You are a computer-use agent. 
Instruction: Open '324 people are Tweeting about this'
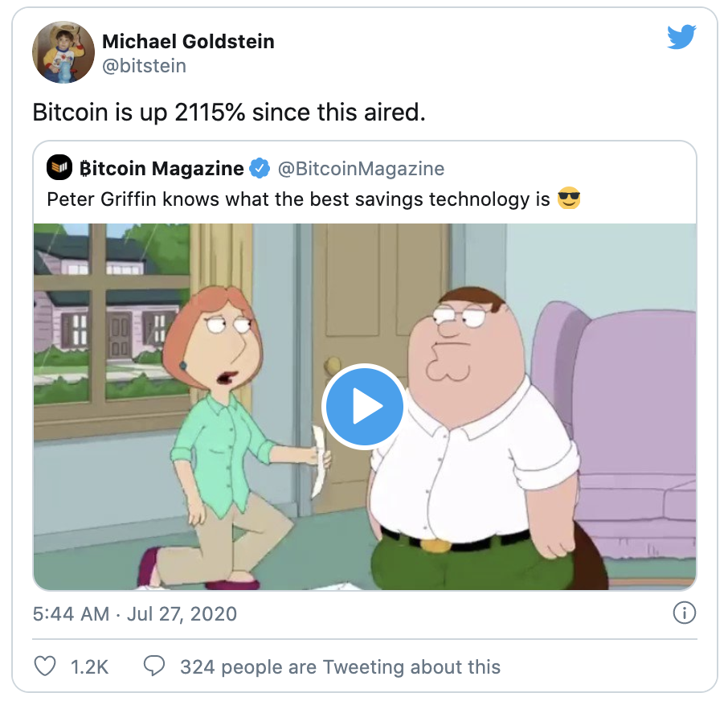click(341, 667)
